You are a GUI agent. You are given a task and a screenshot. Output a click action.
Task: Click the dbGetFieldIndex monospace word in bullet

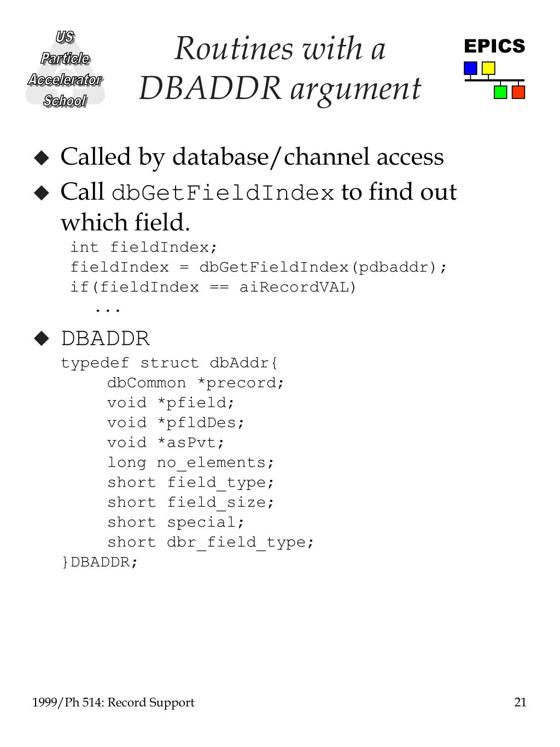click(x=223, y=194)
